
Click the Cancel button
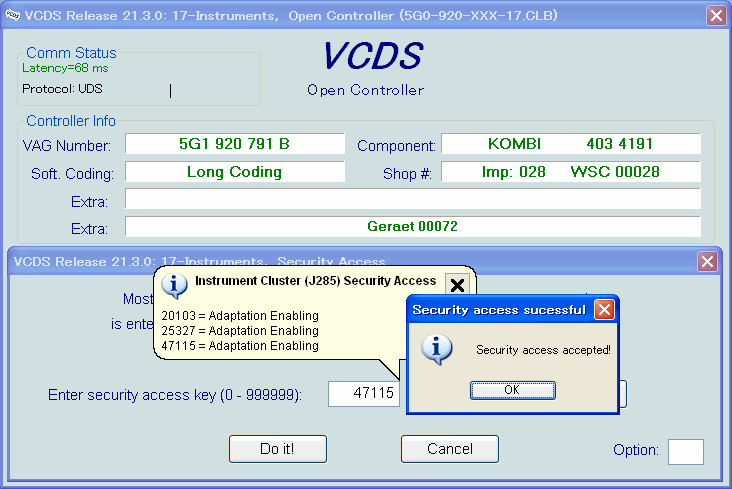click(x=450, y=449)
